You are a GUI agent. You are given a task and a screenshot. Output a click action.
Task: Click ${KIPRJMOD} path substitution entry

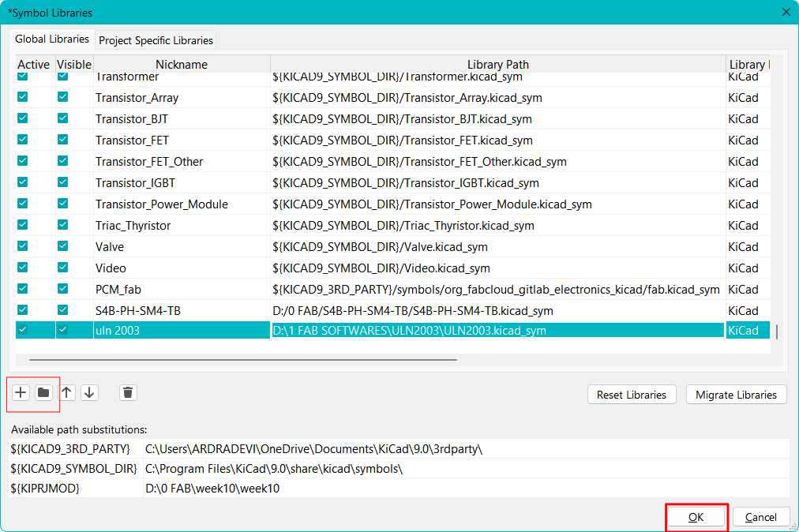(x=45, y=488)
